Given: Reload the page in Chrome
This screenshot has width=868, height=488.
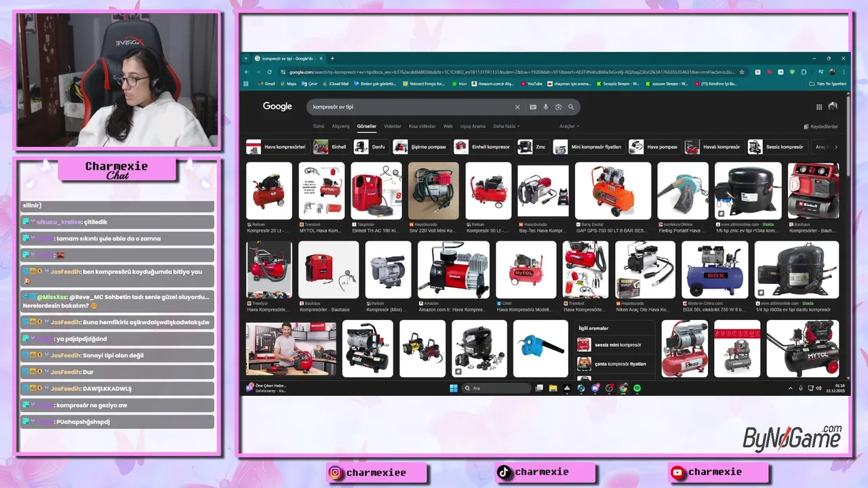Looking at the screenshot, I should pyautogui.click(x=270, y=72).
